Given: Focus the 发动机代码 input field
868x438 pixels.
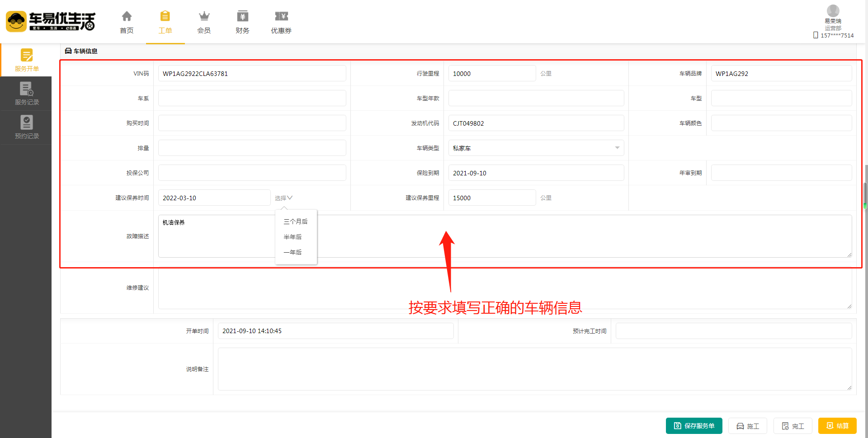Looking at the screenshot, I should 536,123.
